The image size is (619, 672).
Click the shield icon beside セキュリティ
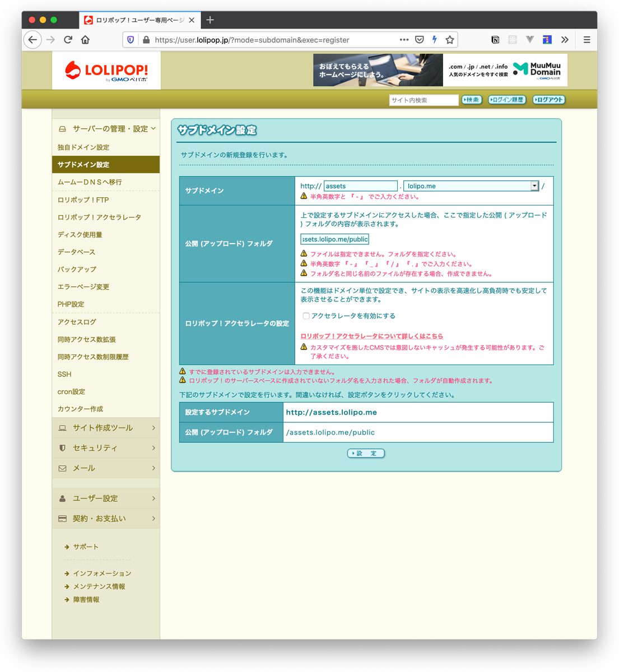pos(62,447)
